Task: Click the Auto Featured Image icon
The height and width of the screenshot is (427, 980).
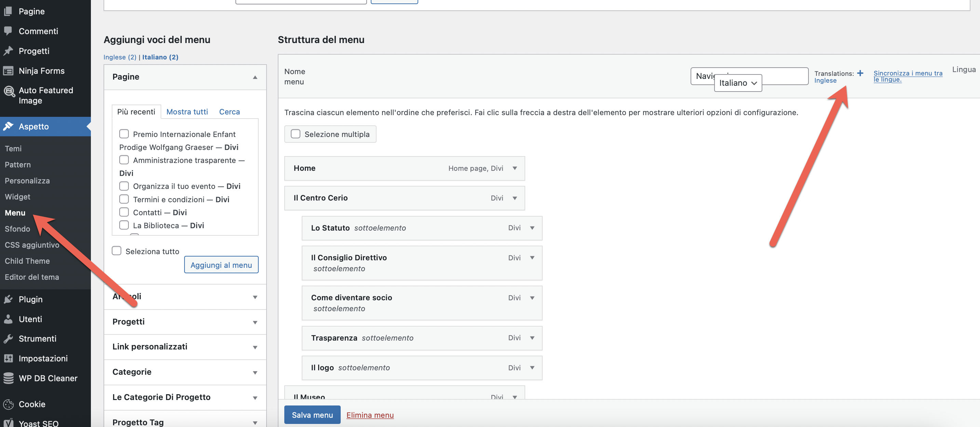Action: [9, 91]
